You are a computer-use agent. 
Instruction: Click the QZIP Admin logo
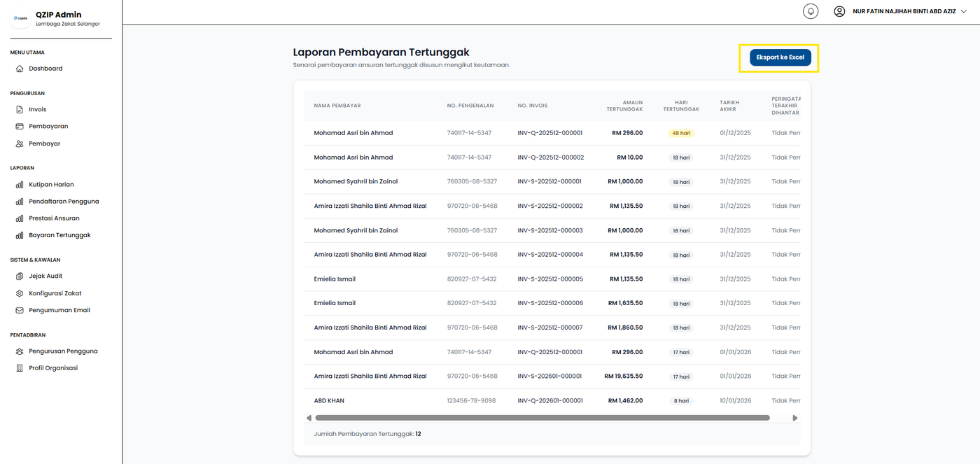[x=21, y=18]
